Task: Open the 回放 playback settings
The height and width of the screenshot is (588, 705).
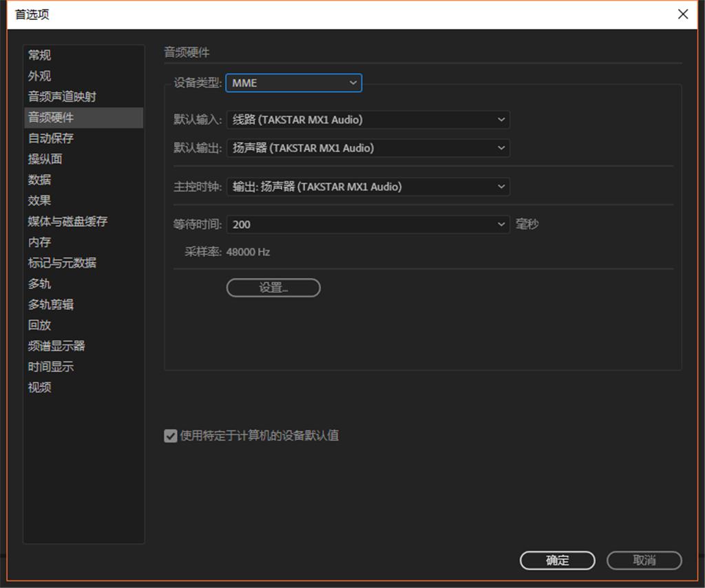Action: pyautogui.click(x=39, y=325)
